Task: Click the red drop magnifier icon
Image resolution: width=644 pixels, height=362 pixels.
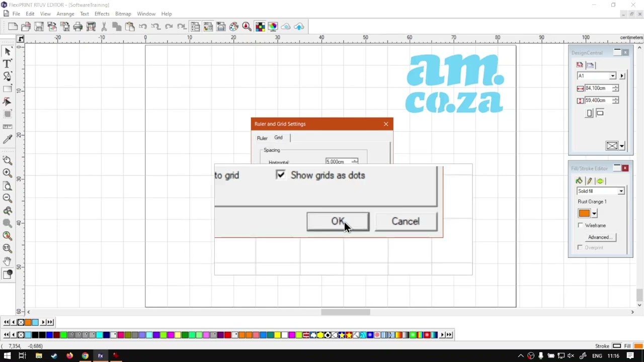Action: click(x=247, y=27)
